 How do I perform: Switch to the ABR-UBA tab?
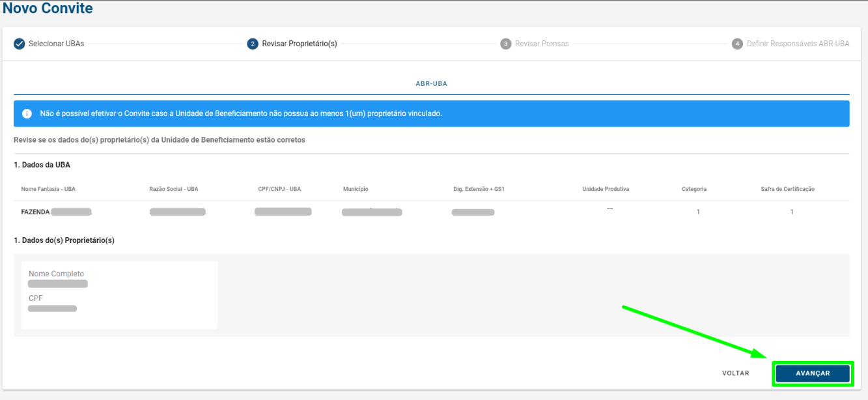coord(431,84)
